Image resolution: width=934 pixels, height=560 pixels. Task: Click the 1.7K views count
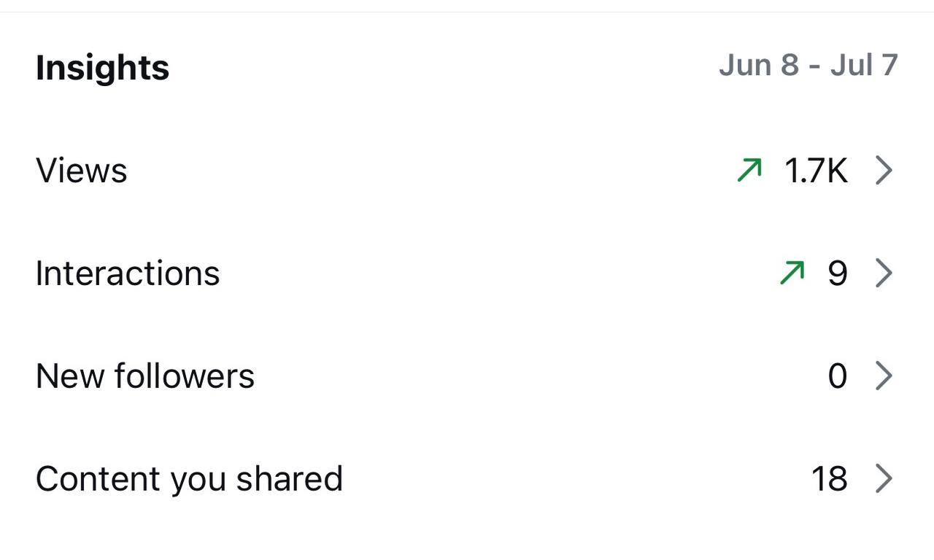pos(816,171)
